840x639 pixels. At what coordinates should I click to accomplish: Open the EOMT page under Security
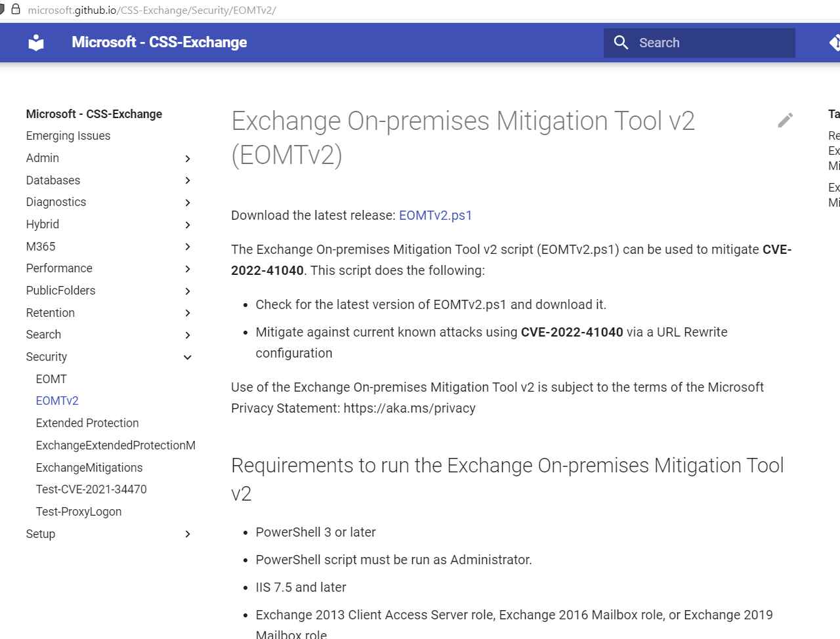[51, 379]
